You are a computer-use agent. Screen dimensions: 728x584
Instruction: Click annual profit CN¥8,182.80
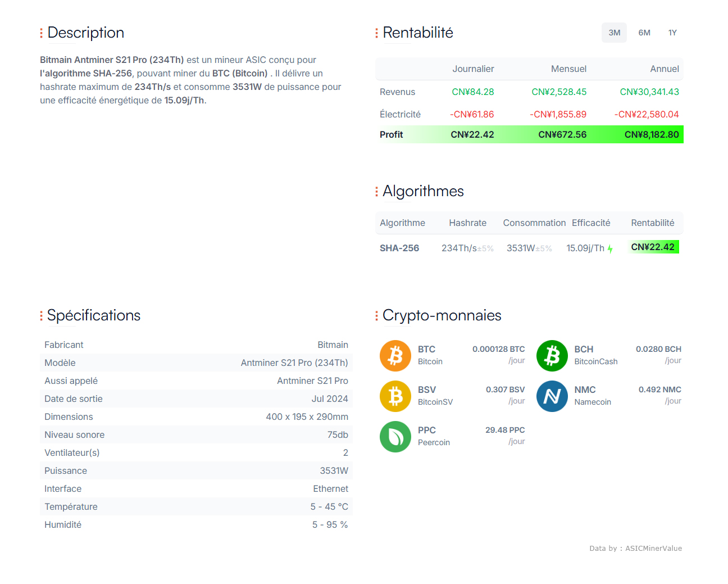point(652,134)
